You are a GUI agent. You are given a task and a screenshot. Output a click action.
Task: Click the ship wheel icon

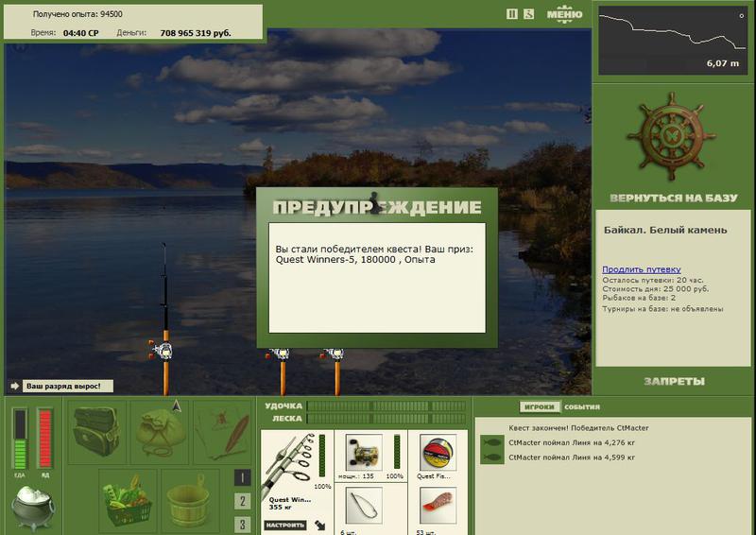[671, 136]
